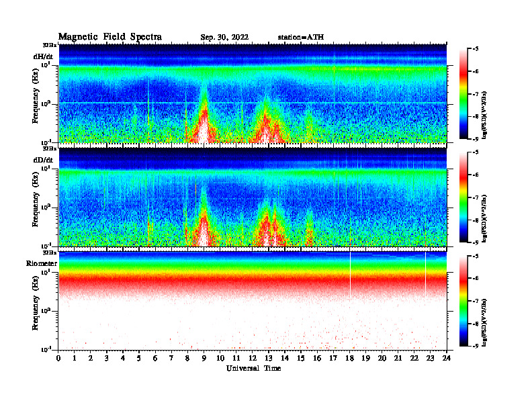Click the hour 8 tick label
The image size is (532, 411).
click(x=187, y=359)
